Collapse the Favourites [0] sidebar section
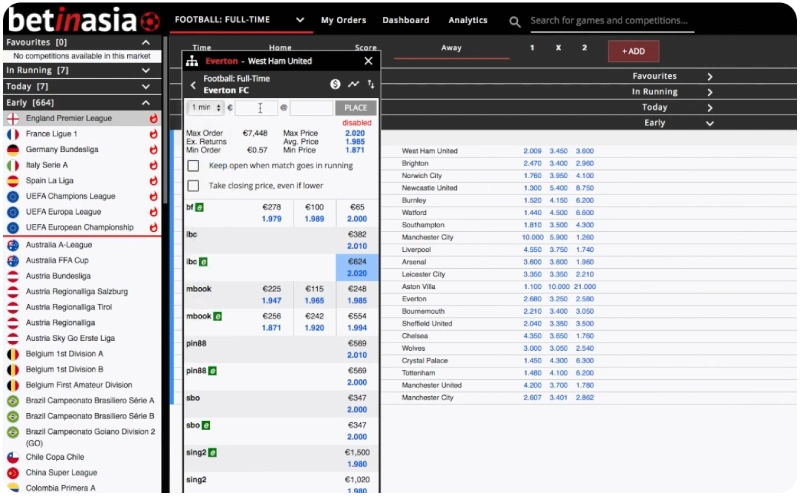Screen dimensions: 800x496 tap(146, 42)
